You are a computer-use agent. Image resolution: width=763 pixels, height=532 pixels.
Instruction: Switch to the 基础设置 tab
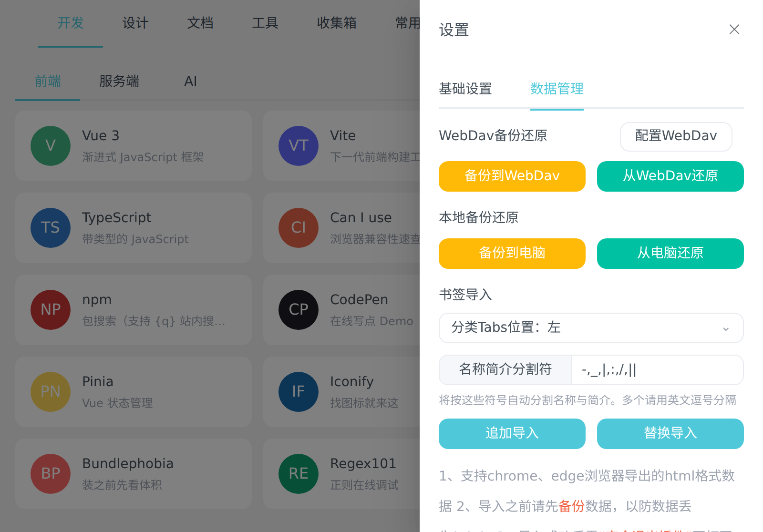click(x=465, y=89)
